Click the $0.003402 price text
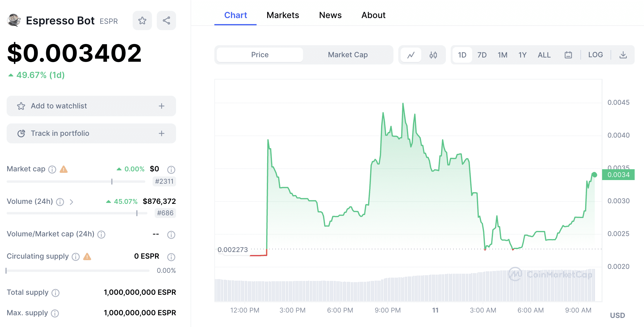The width and height of the screenshot is (644, 327). [x=74, y=53]
